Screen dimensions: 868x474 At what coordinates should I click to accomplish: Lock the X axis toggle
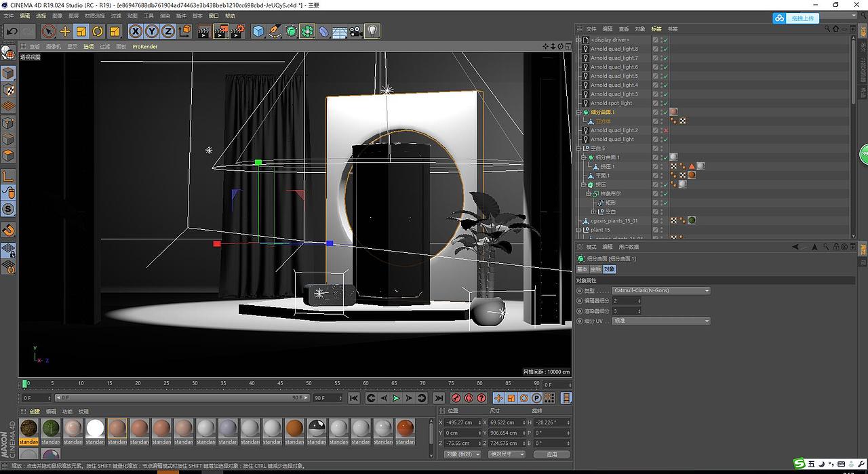pyautogui.click(x=136, y=31)
